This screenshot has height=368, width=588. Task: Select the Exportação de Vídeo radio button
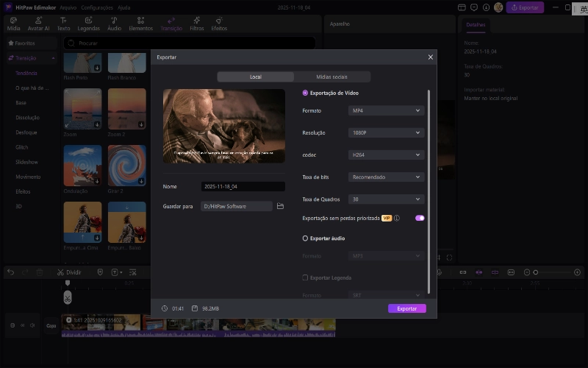[x=306, y=93]
